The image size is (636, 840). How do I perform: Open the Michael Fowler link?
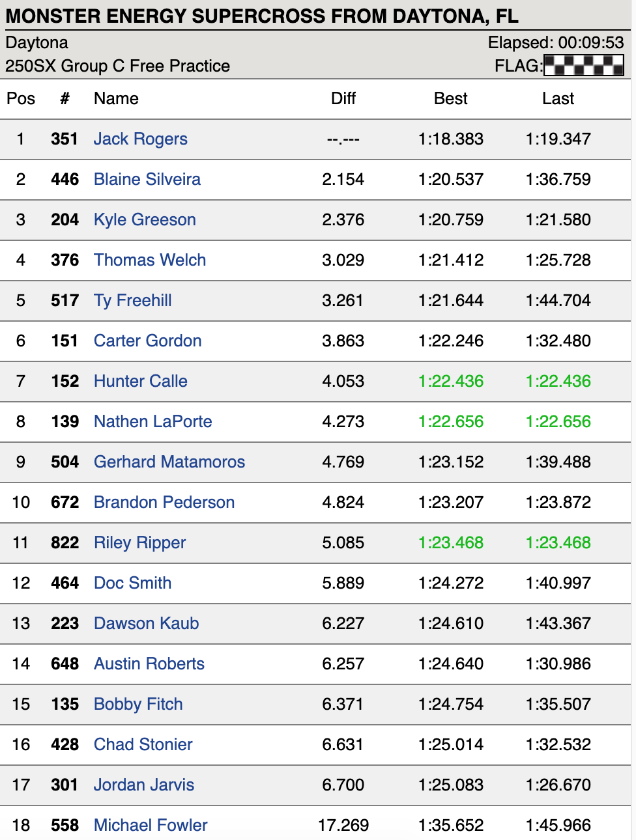pos(150,825)
